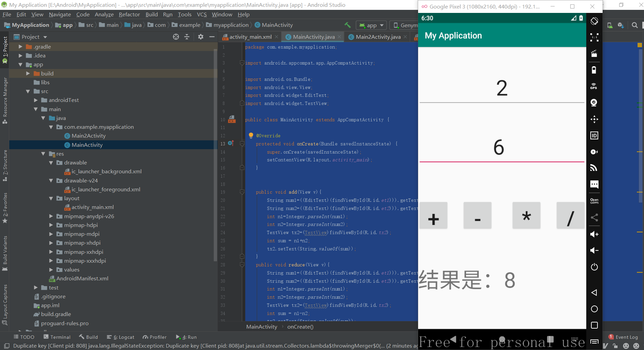The width and height of the screenshot is (644, 350).
Task: Open the Build Variants side panel
Action: [5, 253]
